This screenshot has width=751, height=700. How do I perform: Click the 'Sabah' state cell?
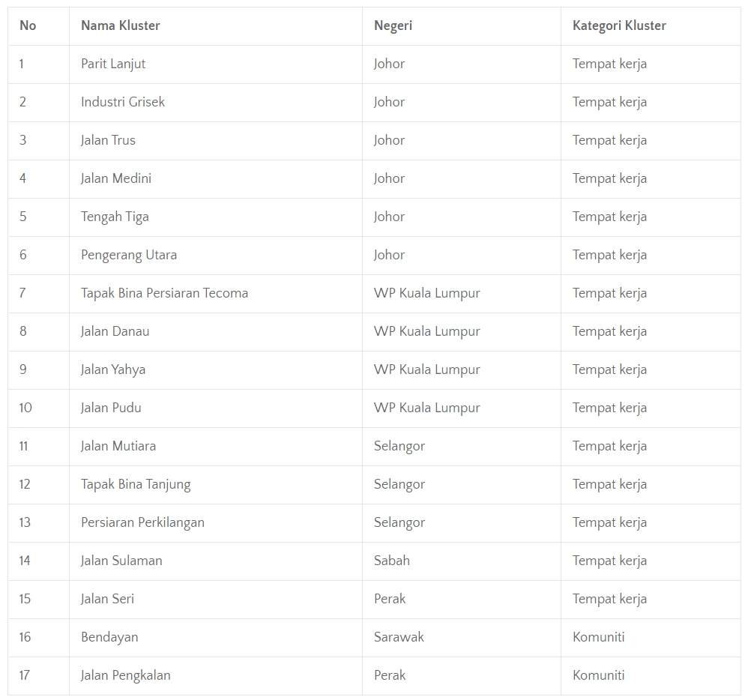391,561
